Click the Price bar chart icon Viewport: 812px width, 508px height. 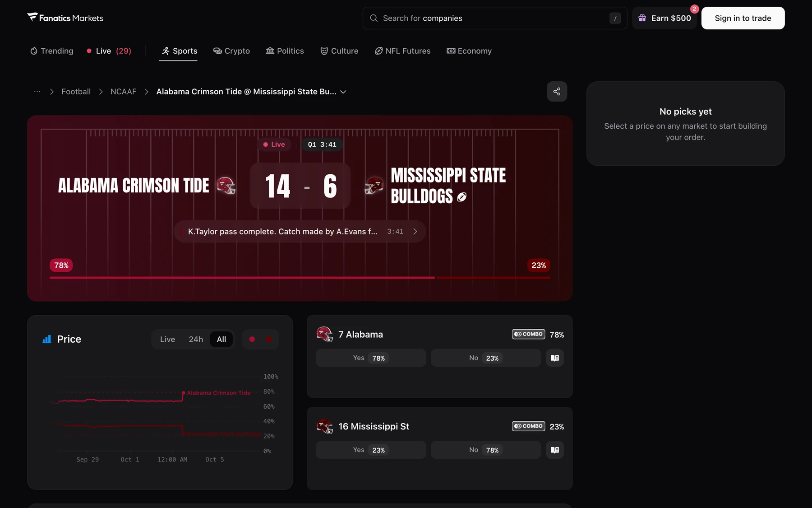pyautogui.click(x=46, y=339)
